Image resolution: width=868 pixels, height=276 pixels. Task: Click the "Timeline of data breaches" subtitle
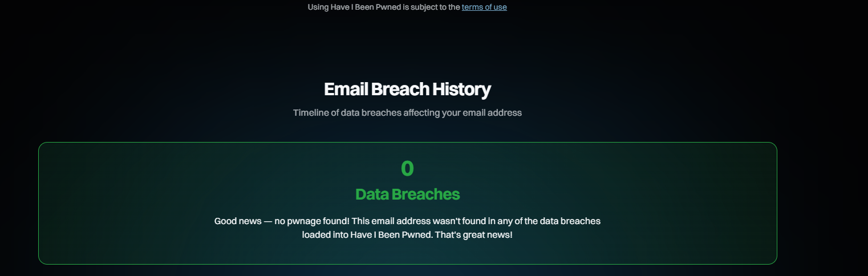tap(407, 113)
